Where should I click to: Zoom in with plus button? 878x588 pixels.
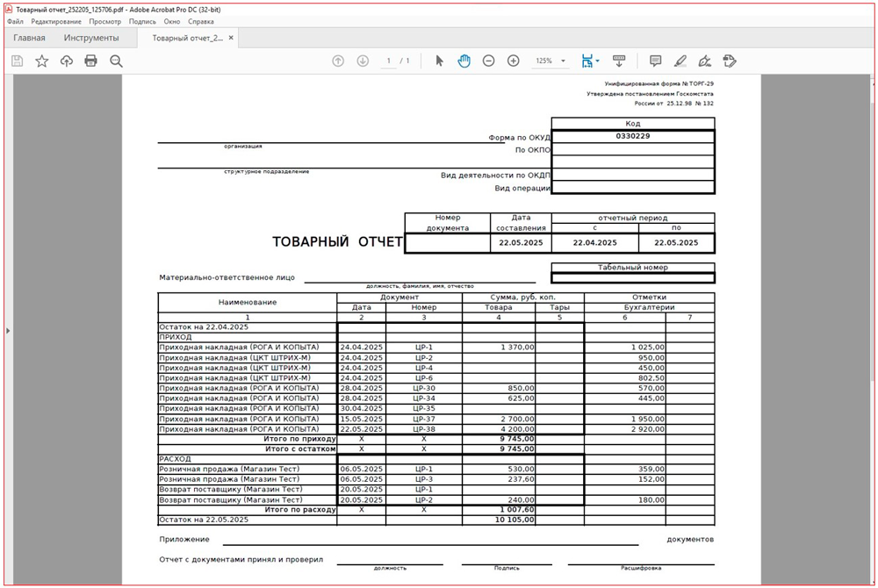coord(514,61)
